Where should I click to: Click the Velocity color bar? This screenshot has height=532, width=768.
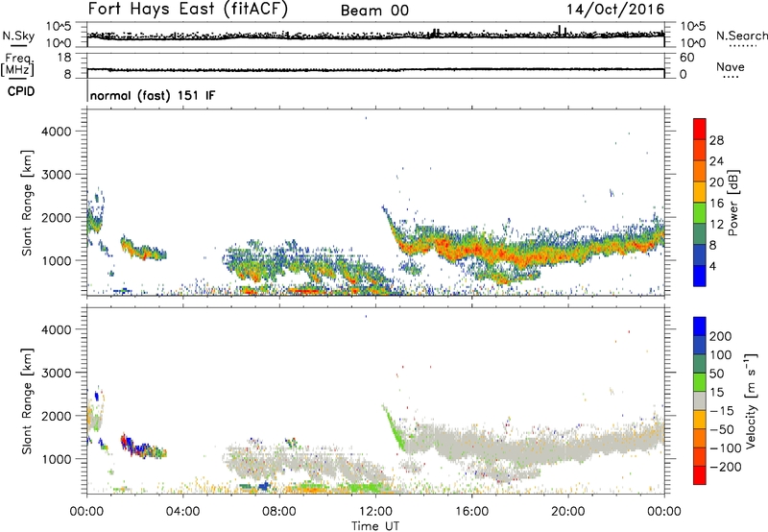tap(700, 400)
